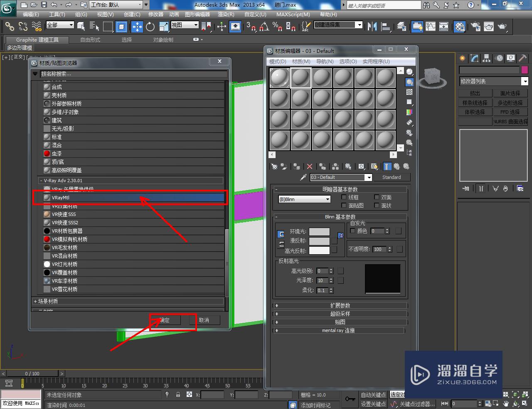Enable 线框 checkbox
Screen dimensions: 532x409
click(344, 197)
